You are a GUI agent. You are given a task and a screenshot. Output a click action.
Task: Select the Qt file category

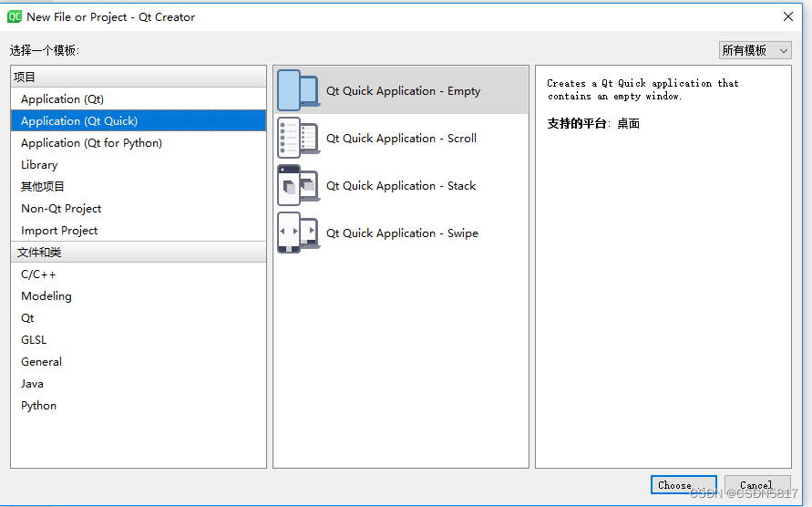(139, 317)
